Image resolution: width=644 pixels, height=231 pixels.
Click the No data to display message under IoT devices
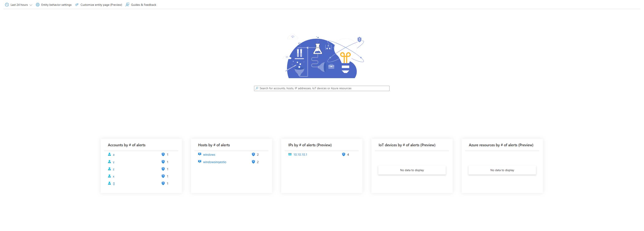pyautogui.click(x=412, y=170)
